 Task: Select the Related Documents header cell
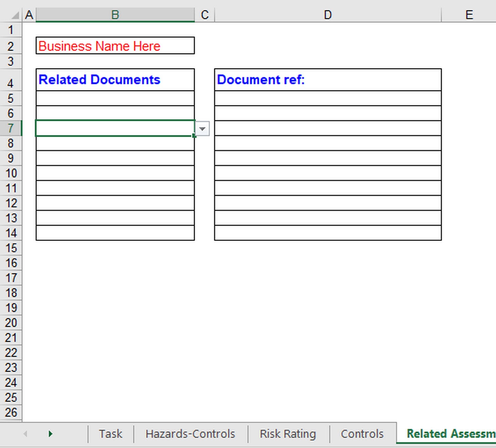pos(114,80)
